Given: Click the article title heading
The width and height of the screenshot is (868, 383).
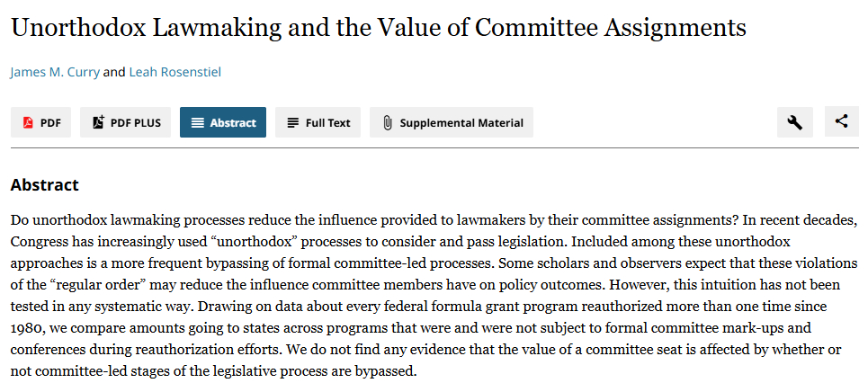Looking at the screenshot, I should [378, 27].
